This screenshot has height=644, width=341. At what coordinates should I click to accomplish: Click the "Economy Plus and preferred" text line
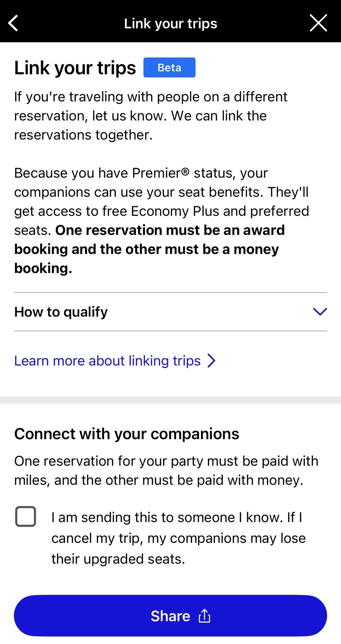(161, 211)
